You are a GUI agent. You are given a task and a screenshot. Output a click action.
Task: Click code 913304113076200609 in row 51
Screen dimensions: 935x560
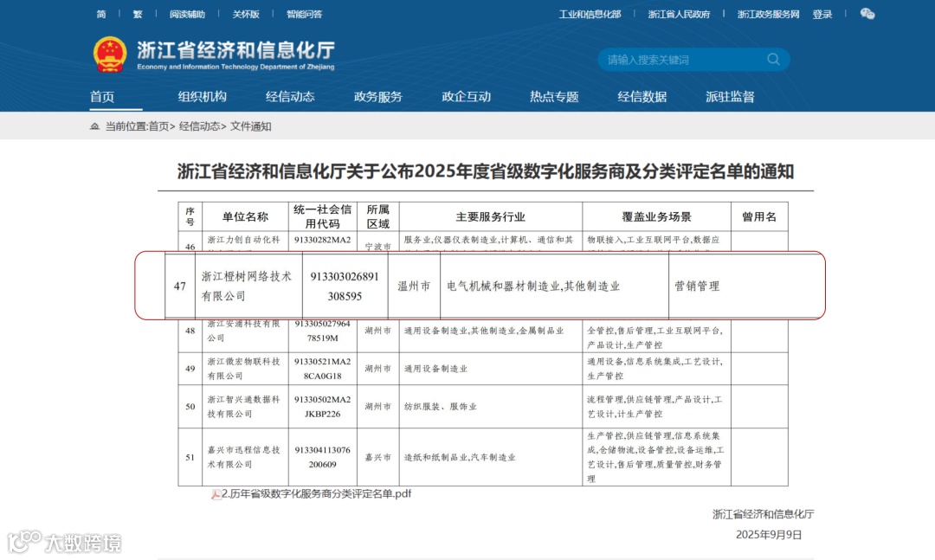[x=323, y=457]
